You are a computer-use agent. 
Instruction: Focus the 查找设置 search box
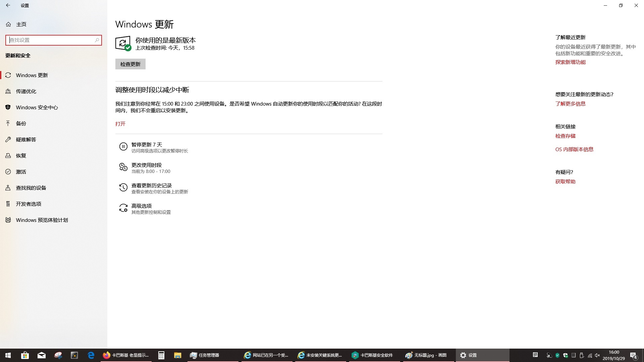pos(54,40)
